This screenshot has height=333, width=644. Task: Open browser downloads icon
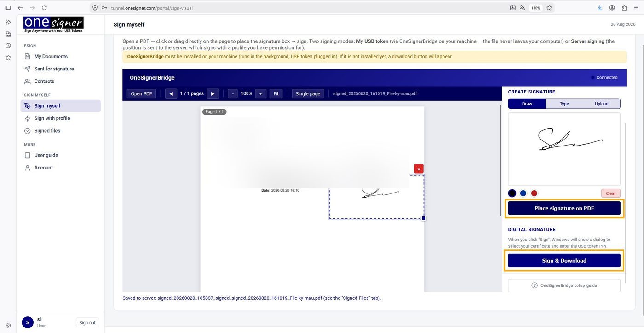600,8
